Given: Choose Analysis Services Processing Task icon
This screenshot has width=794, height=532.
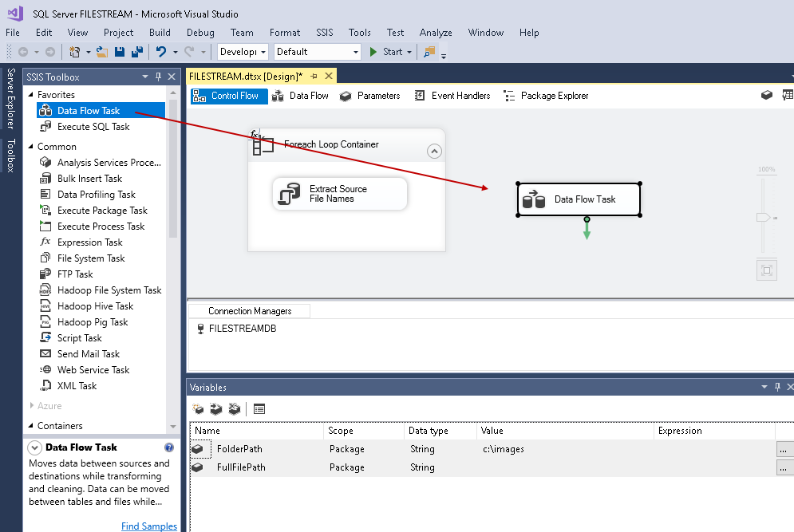Looking at the screenshot, I should tap(45, 162).
